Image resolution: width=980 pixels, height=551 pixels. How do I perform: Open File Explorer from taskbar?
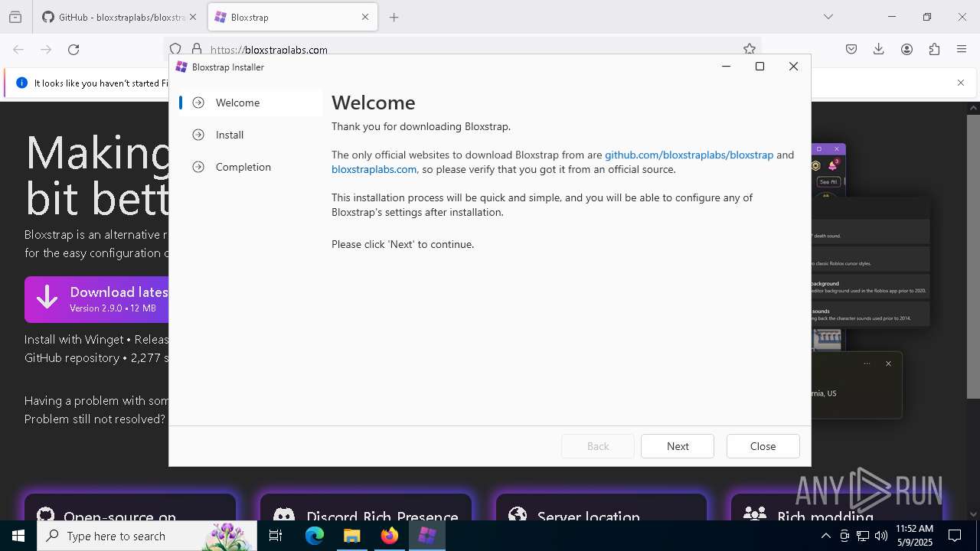(x=352, y=536)
